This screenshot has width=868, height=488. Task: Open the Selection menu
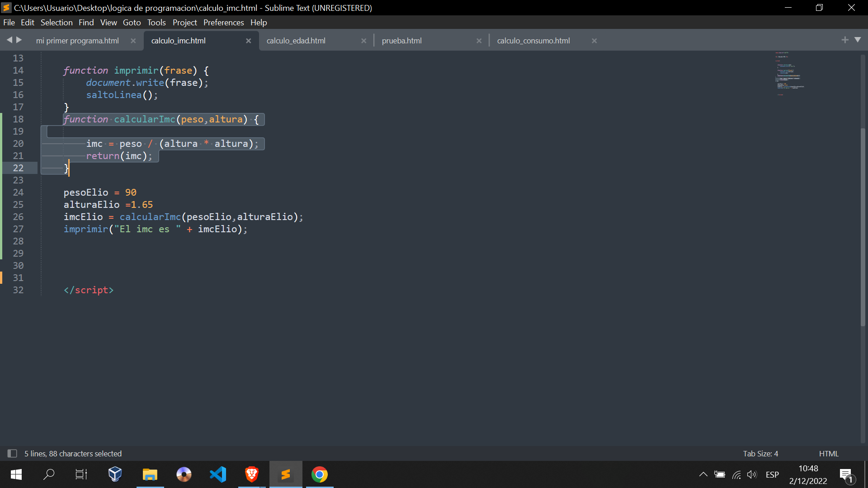pos(57,22)
